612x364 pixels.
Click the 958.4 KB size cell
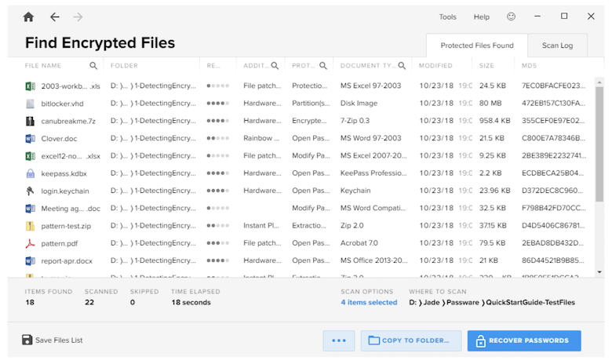494,121
